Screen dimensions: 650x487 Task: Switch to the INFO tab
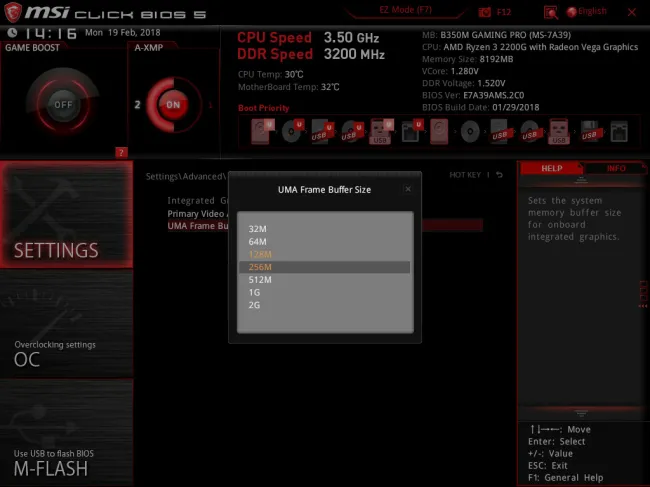point(614,168)
